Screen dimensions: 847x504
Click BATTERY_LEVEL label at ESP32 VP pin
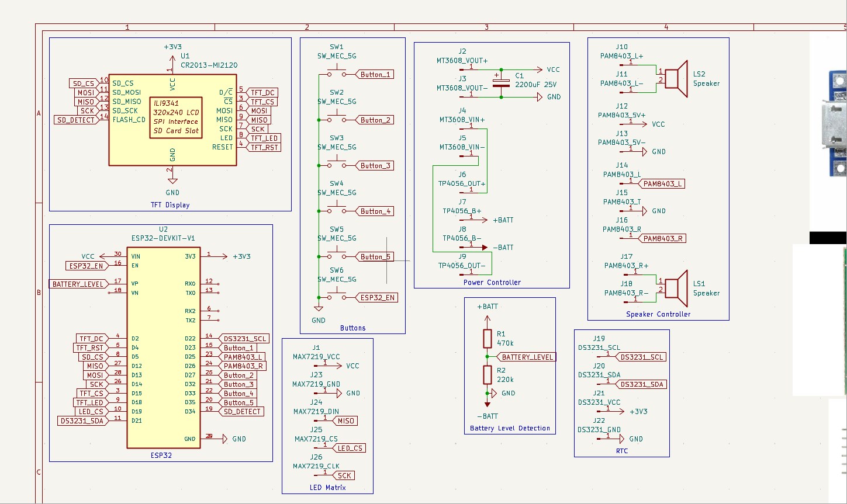point(78,284)
